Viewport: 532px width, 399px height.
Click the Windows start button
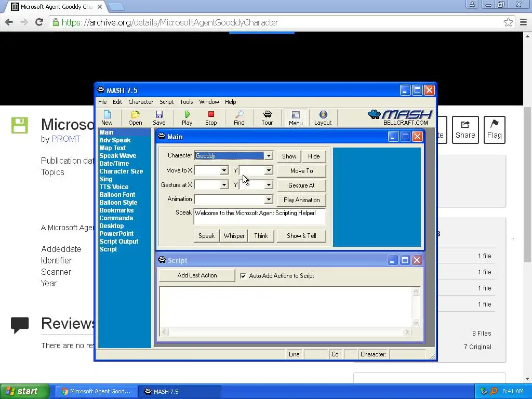tap(24, 391)
